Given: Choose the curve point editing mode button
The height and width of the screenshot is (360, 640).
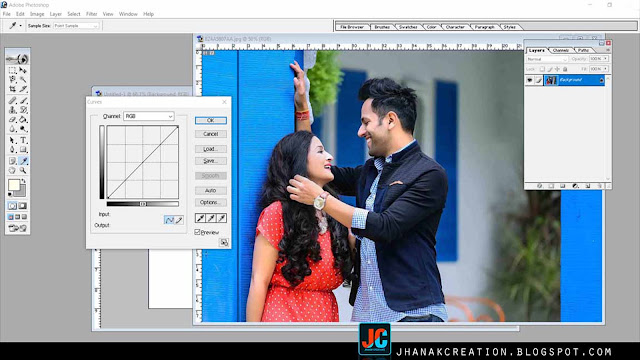Looking at the screenshot, I should [169, 220].
